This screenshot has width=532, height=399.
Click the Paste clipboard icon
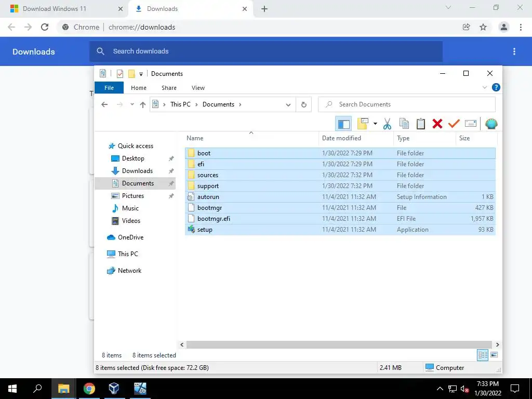[x=421, y=124]
